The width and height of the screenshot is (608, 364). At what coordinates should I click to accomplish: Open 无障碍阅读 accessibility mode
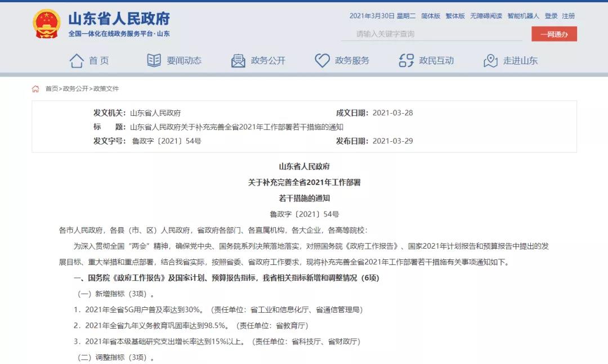click(x=486, y=16)
